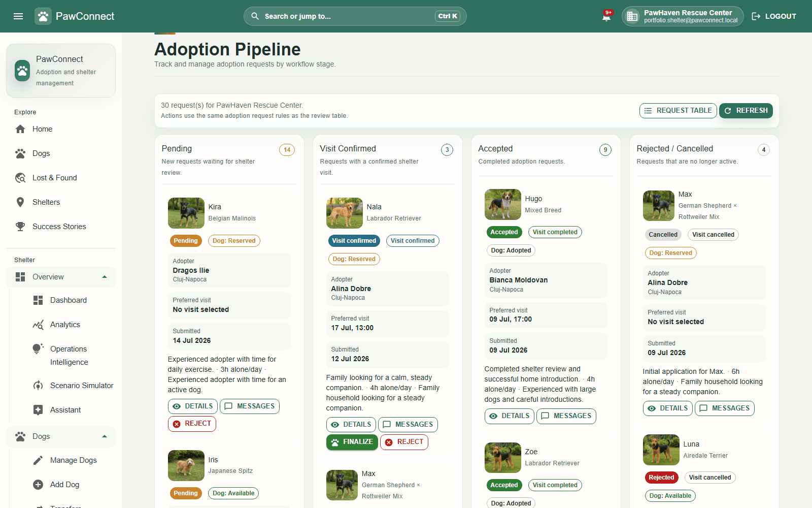Screen dimensions: 812x508
Task: Go to Lost & Found
Action: point(61,178)
